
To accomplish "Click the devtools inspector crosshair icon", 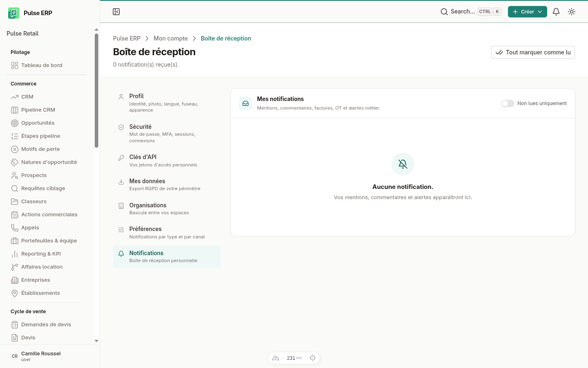I will click(313, 358).
